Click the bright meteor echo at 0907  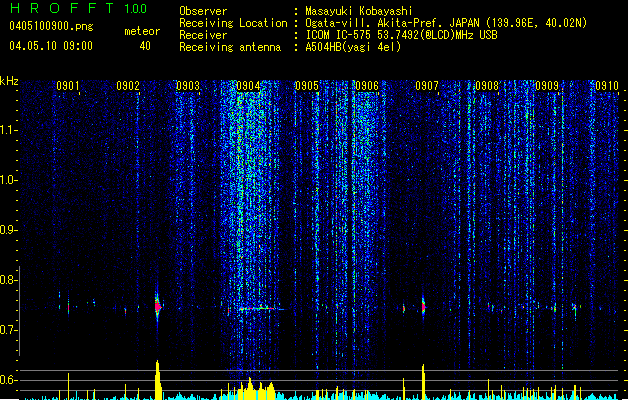point(423,307)
